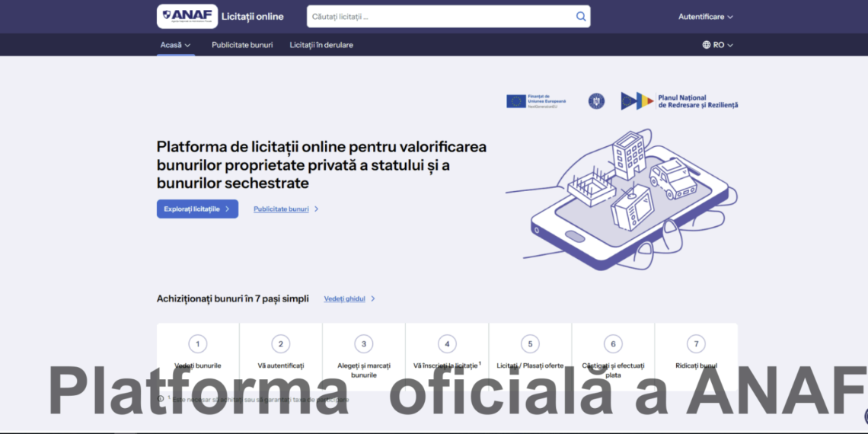The width and height of the screenshot is (868, 434).
Task: Click the European Union funding logo
Action: pos(536,101)
